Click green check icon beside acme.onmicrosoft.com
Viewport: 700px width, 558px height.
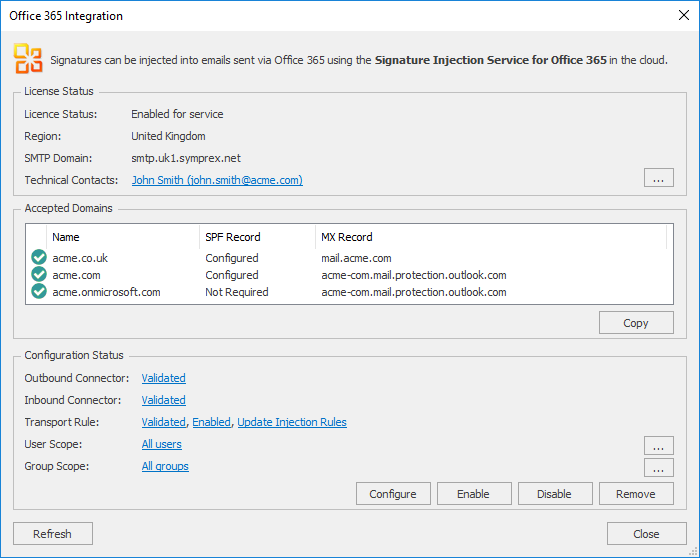(x=39, y=292)
